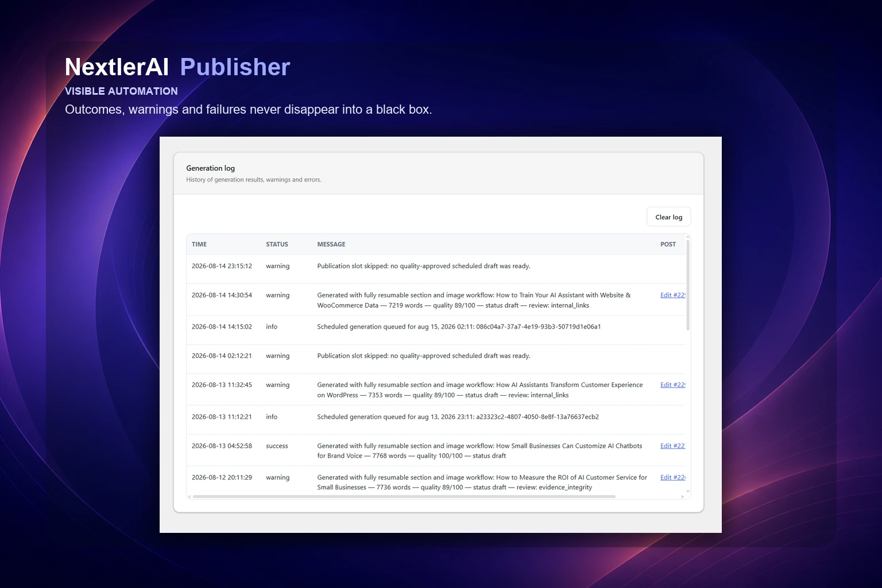This screenshot has width=882, height=588.
Task: Click the queued for aug 13, 2026 23:11 message
Action: 458,417
